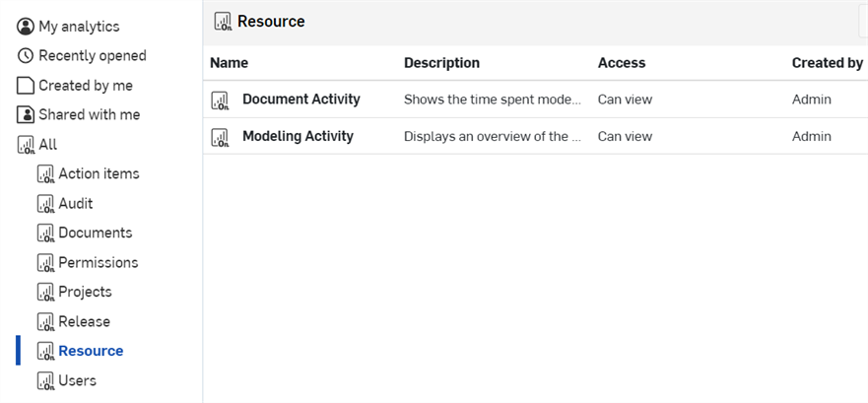Sort by the Access column header
This screenshot has width=868, height=403.
(622, 63)
